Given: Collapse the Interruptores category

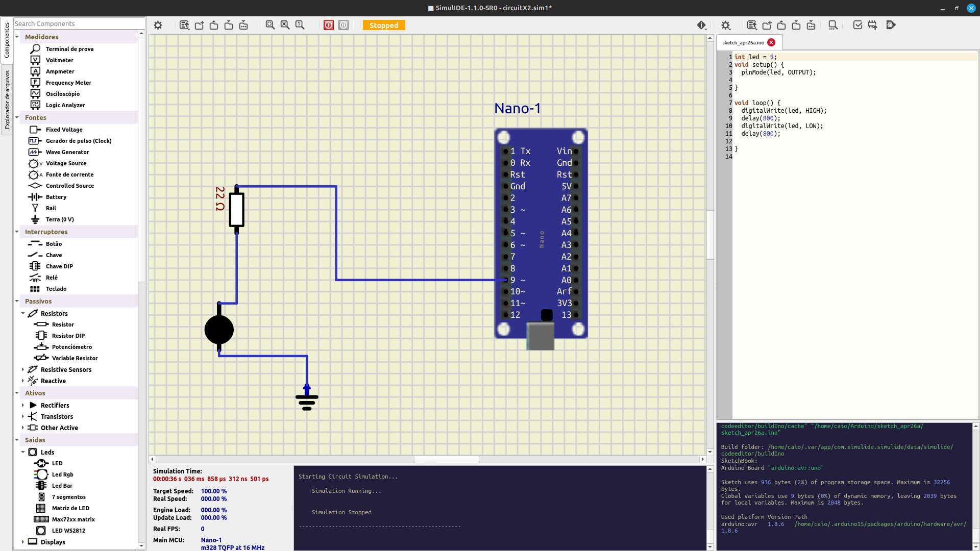Looking at the screenshot, I should (x=17, y=232).
